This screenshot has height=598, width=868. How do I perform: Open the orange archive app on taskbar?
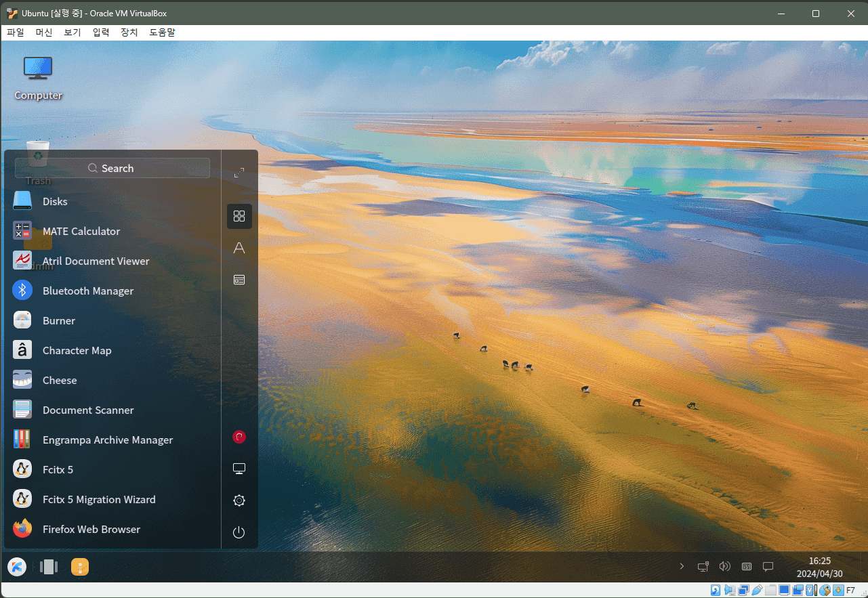pos(80,567)
